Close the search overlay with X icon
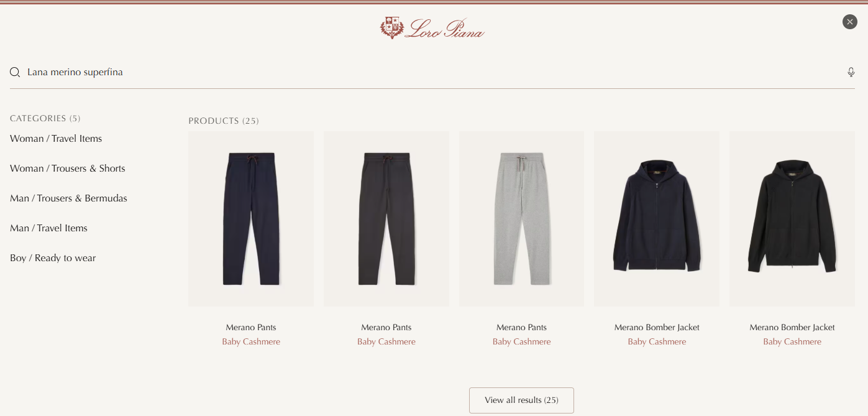 click(x=850, y=22)
